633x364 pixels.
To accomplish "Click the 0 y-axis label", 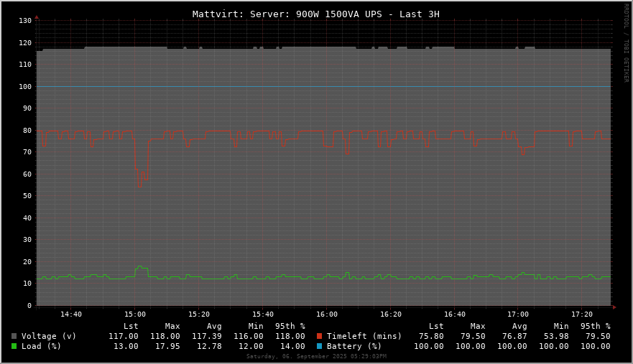I will [x=29, y=306].
